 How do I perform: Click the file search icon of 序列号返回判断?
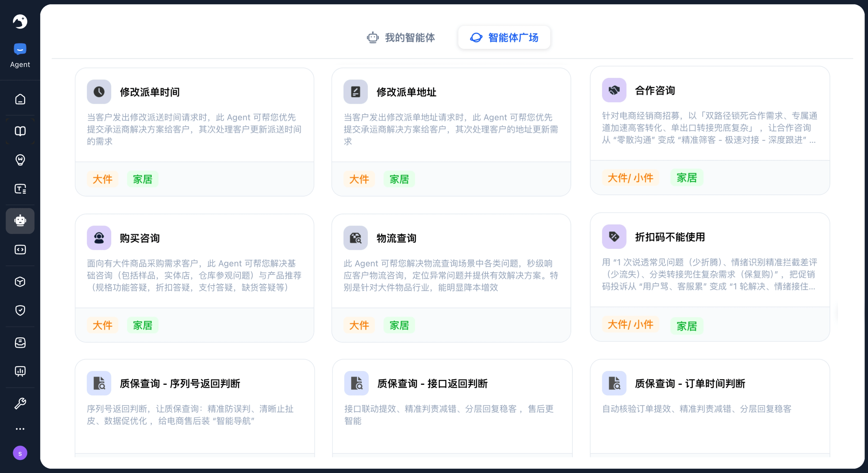[x=99, y=383]
